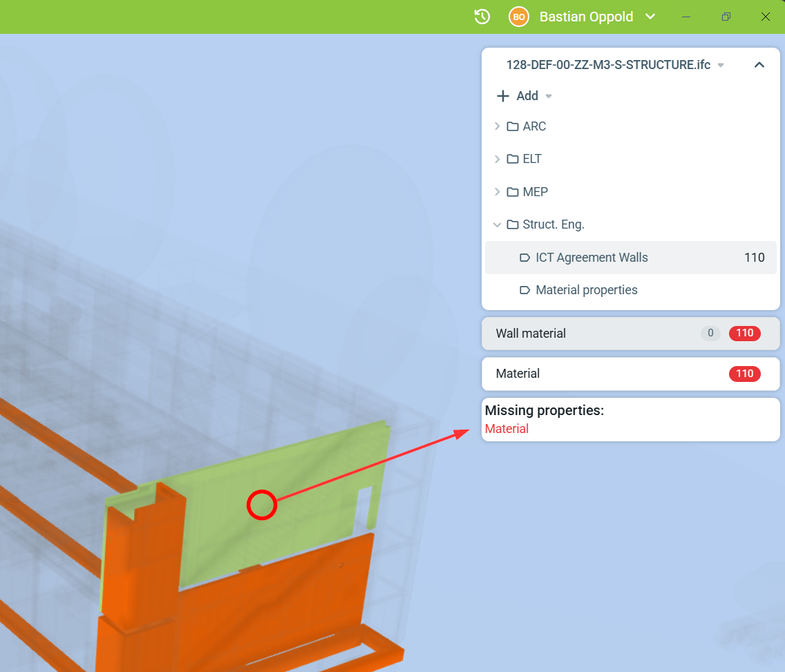Collapse the panel with the up chevron
785x672 pixels.
[x=759, y=65]
